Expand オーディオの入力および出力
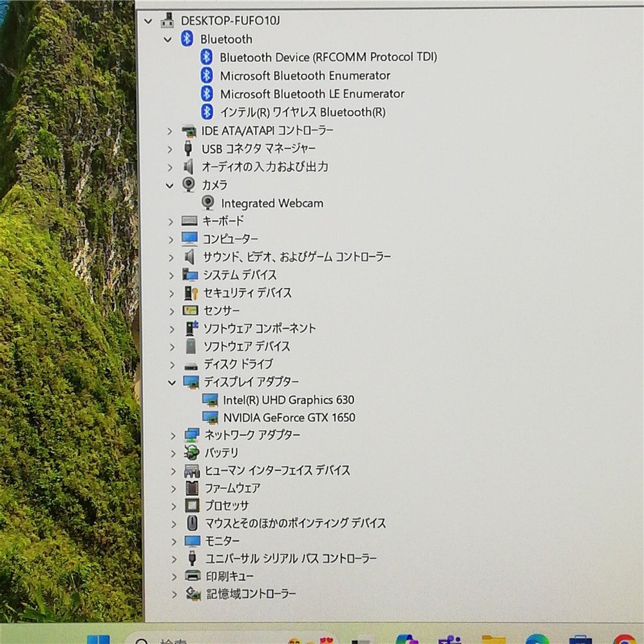Viewport: 644px width, 644px height. point(170,167)
